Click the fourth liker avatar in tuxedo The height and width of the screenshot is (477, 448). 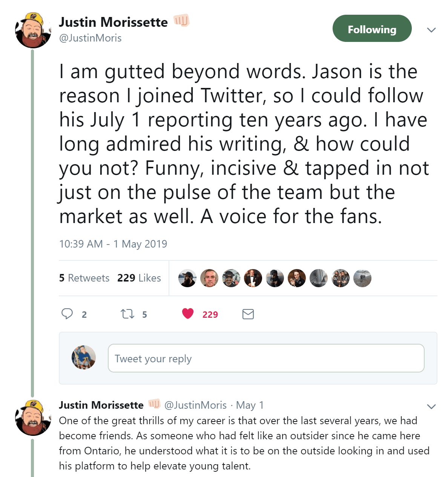[253, 278]
